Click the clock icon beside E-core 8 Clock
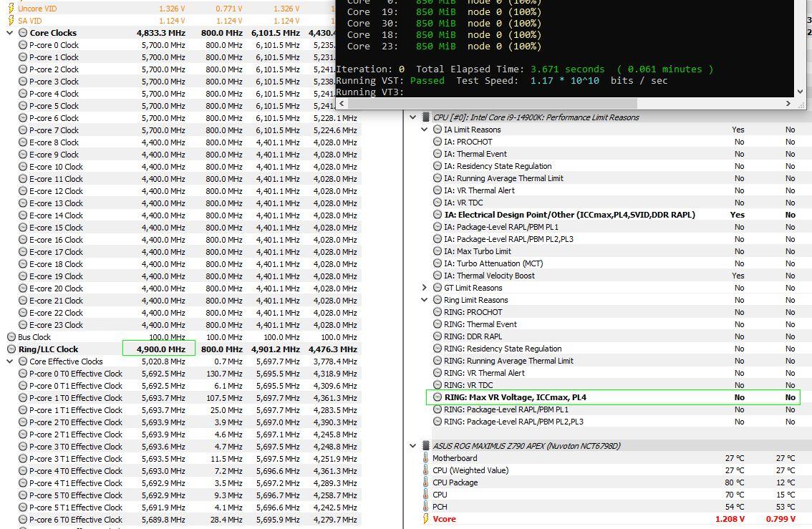The height and width of the screenshot is (529, 812). [x=23, y=142]
